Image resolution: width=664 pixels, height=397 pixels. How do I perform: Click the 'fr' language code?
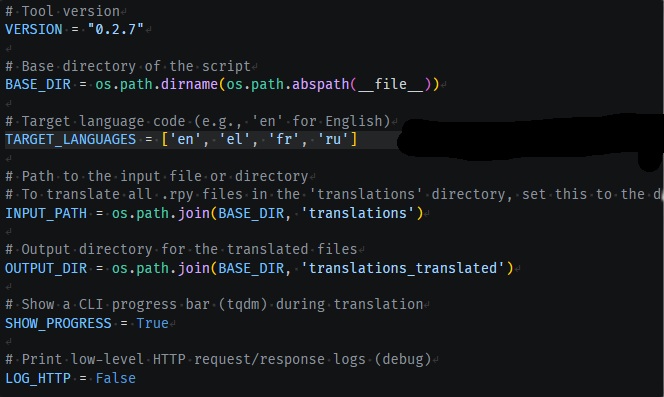tap(284, 139)
